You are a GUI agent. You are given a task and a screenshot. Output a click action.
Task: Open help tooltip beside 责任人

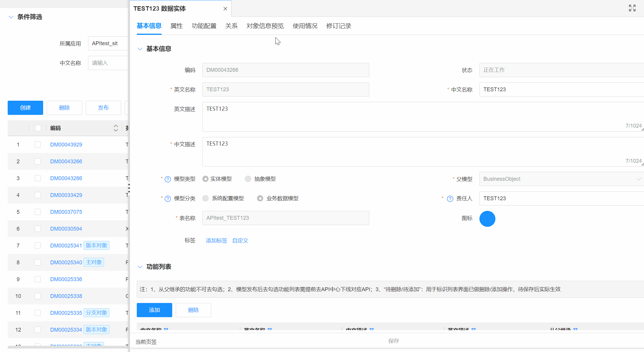tap(450, 198)
